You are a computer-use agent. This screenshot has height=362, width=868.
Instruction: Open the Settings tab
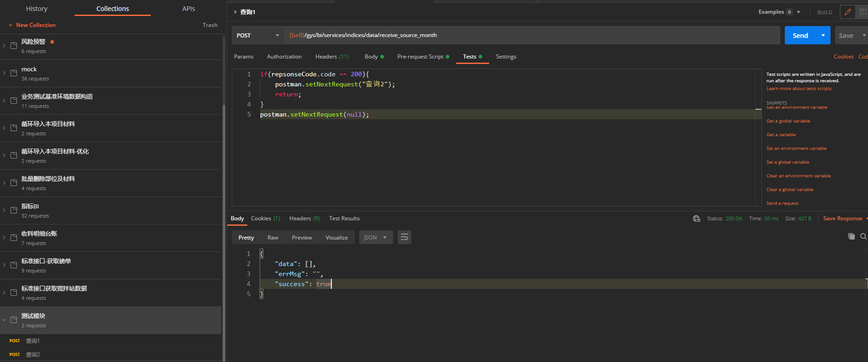pyautogui.click(x=506, y=57)
